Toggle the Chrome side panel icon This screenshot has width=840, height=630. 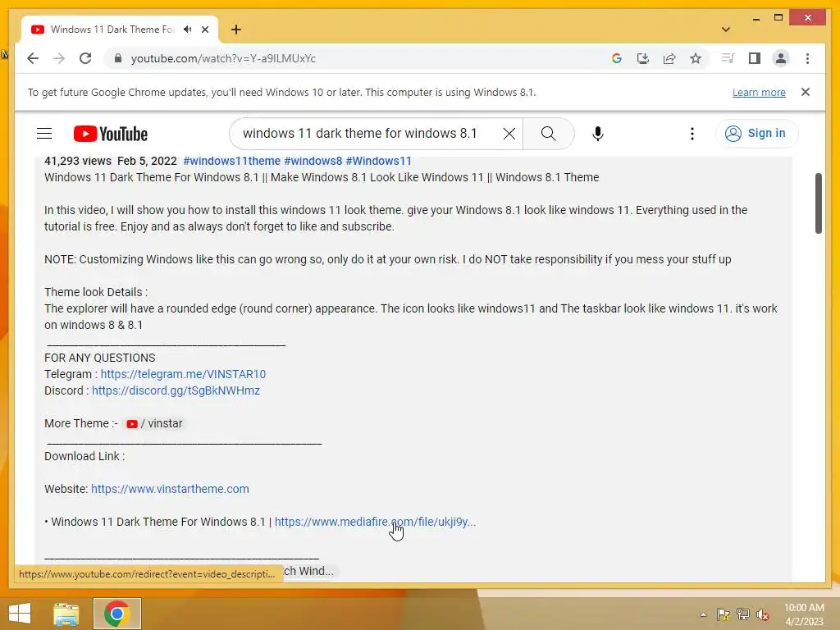click(755, 58)
